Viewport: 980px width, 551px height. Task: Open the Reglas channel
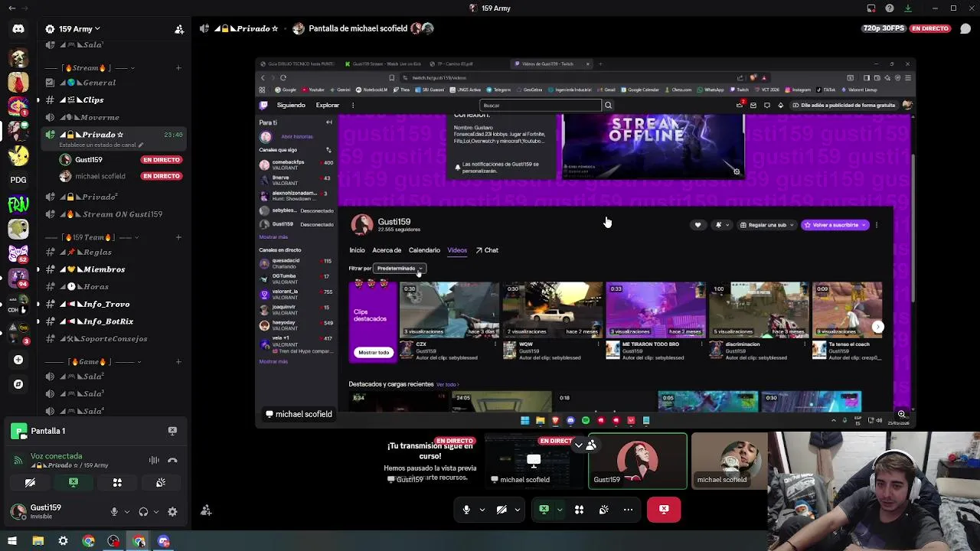pyautogui.click(x=113, y=253)
